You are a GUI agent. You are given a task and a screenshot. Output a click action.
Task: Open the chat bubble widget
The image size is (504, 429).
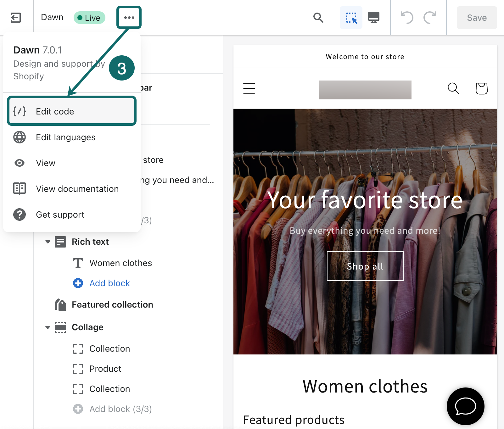pos(465,406)
